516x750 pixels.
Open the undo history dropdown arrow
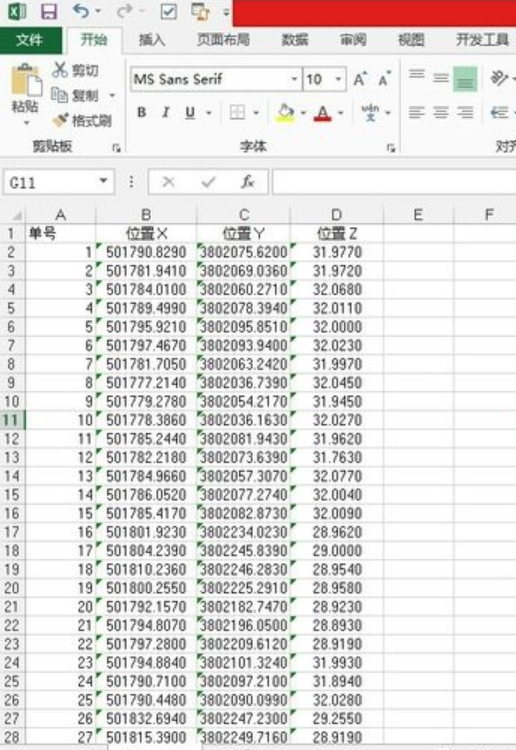99,11
